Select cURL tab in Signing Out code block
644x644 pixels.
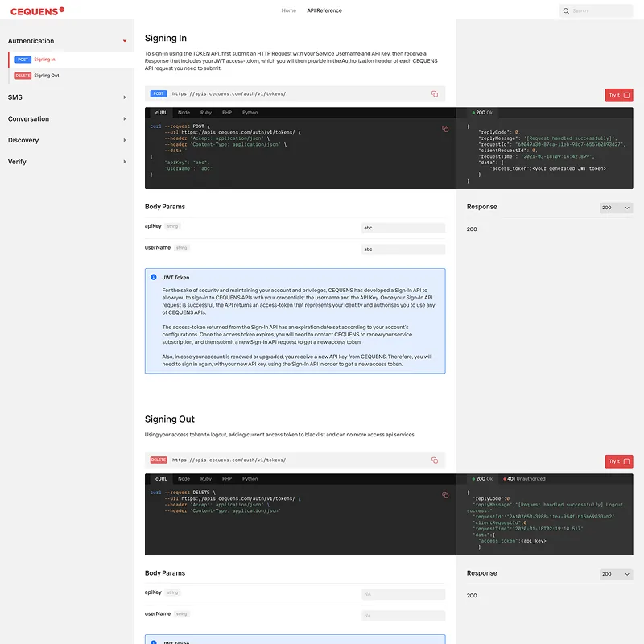tap(161, 479)
